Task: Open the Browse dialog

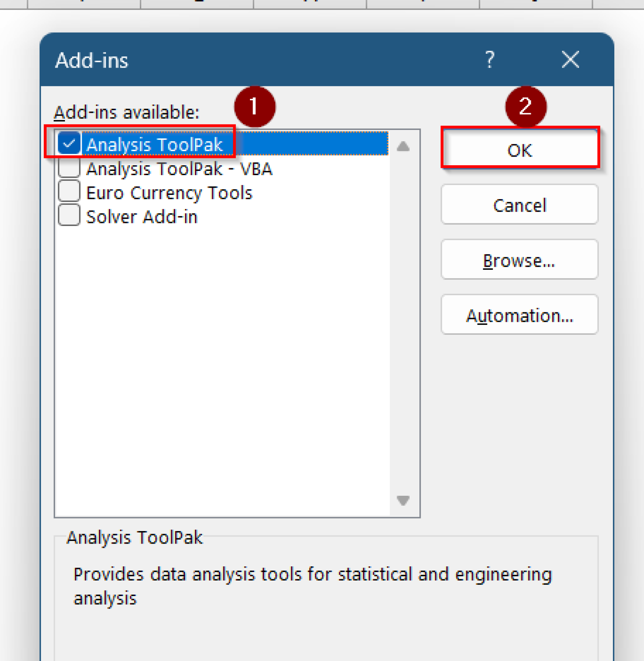Action: coord(519,260)
